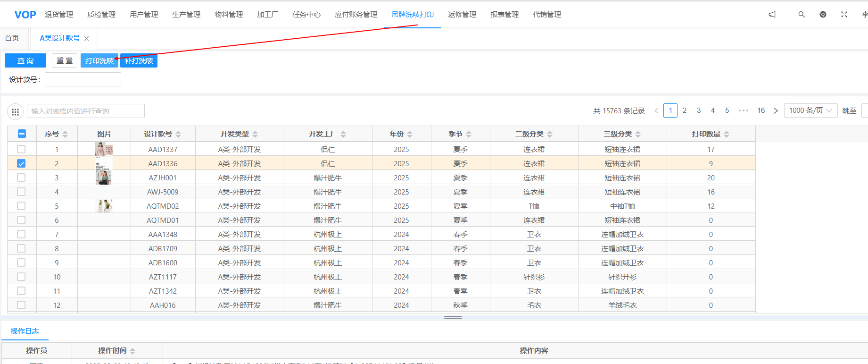Click the fullscreen expand icon
This screenshot has width=868, height=364.
(844, 15)
